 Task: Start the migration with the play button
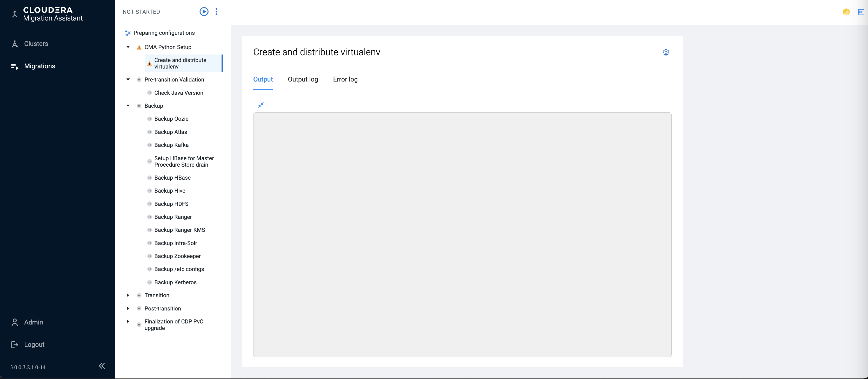204,12
